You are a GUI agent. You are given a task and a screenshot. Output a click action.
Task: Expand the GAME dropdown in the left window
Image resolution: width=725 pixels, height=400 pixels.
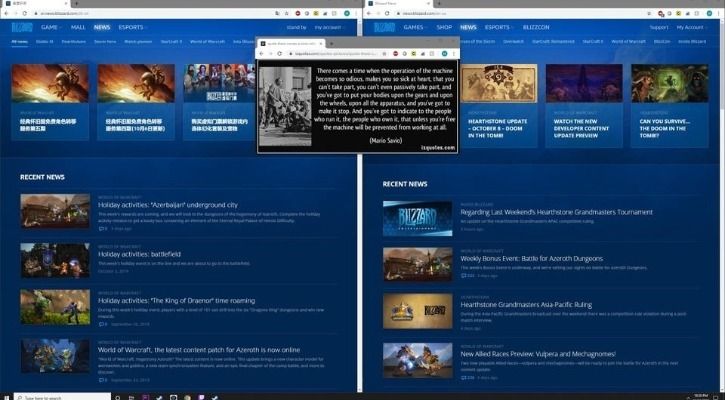51,27
